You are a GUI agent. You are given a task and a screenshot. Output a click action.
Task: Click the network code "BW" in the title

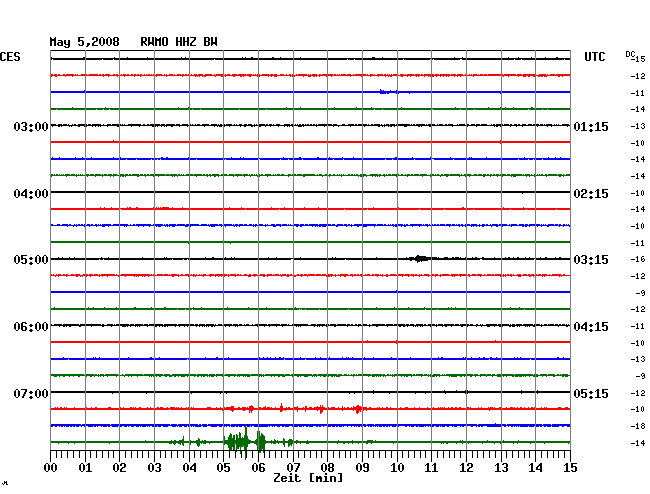pyautogui.click(x=210, y=42)
